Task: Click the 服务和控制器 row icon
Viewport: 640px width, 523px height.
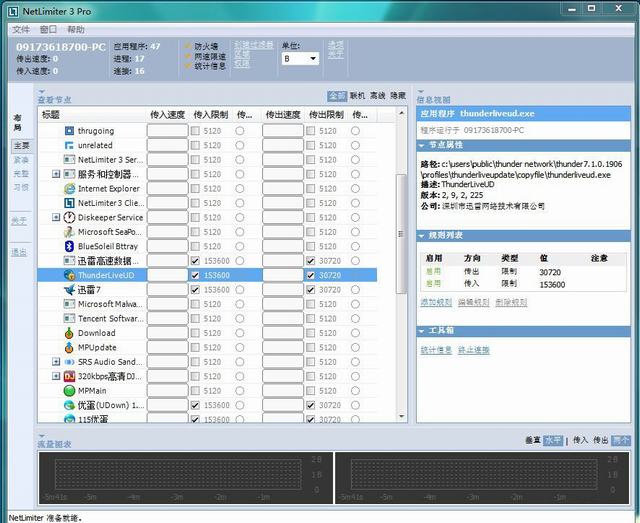Action: click(x=69, y=174)
